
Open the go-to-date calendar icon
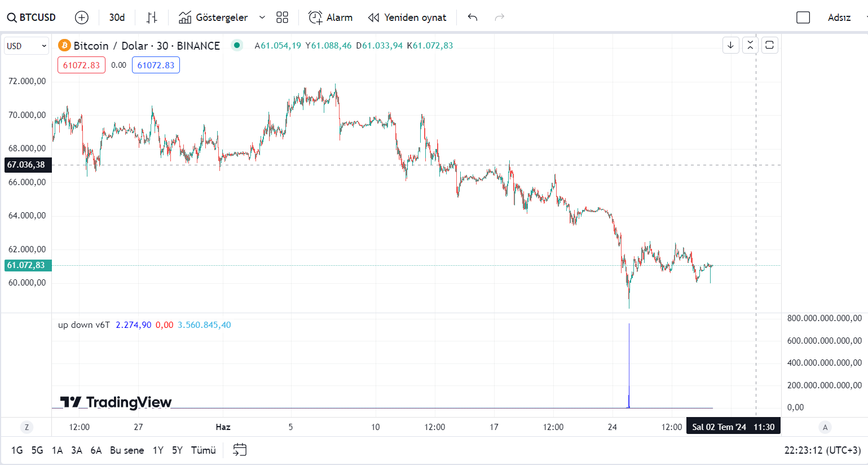tap(240, 450)
